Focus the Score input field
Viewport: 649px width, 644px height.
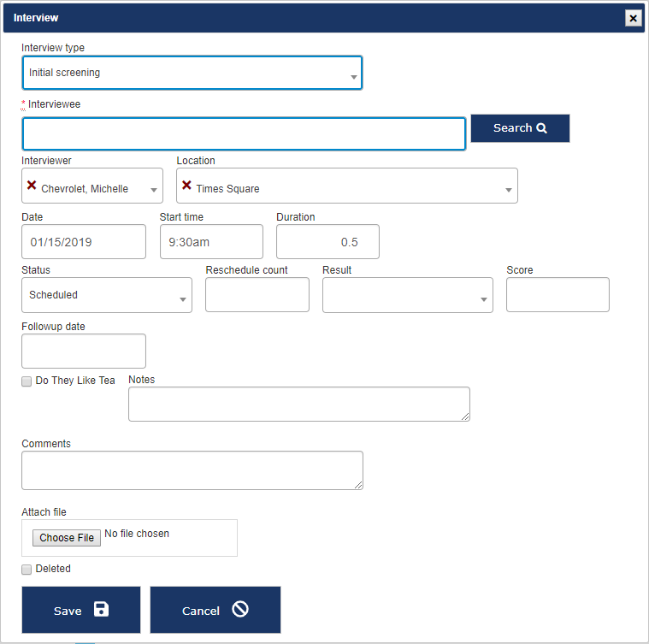coord(558,295)
